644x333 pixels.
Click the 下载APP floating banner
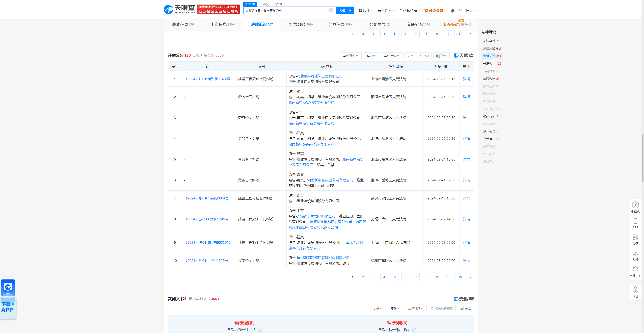pyautogui.click(x=8, y=299)
